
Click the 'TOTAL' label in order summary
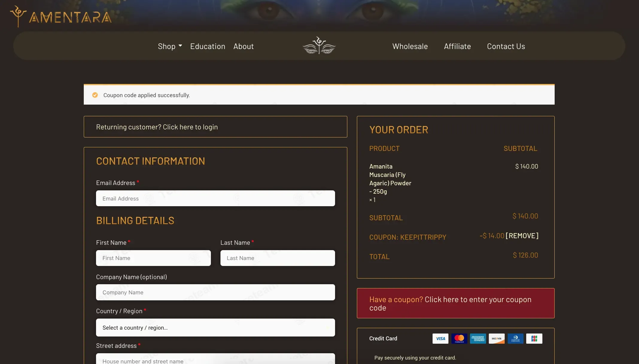(x=379, y=257)
